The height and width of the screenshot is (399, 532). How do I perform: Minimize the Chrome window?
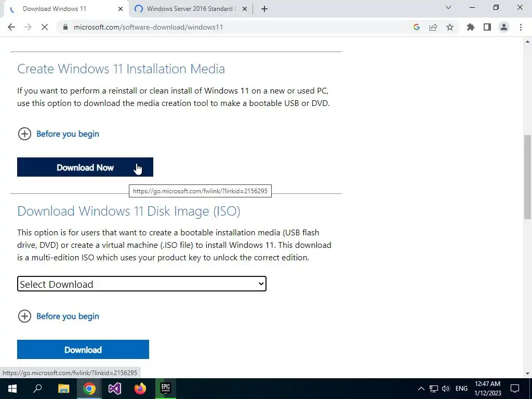[x=472, y=7]
